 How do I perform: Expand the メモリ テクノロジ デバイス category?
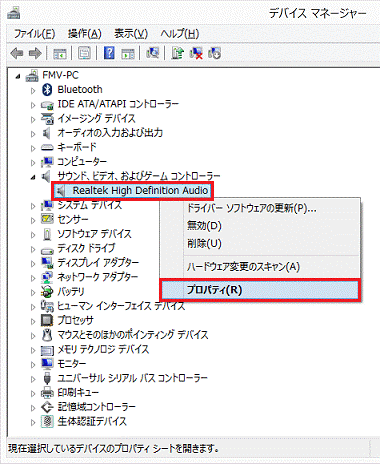click(33, 350)
